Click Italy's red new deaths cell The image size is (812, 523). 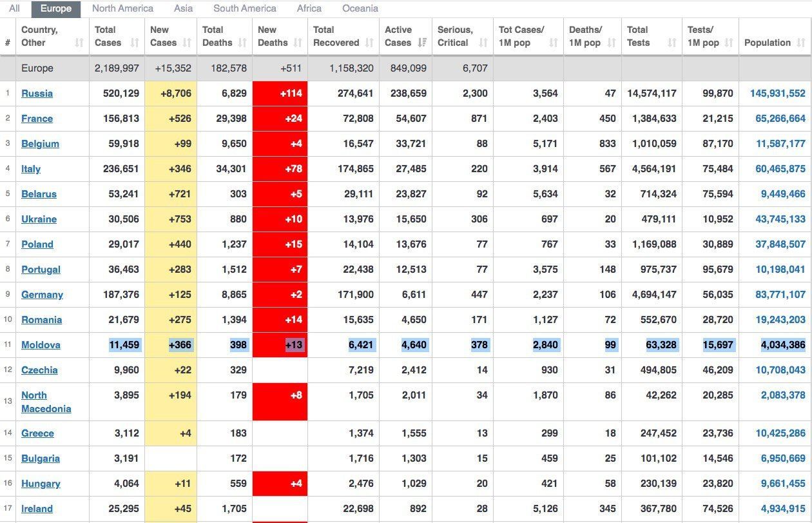coord(280,169)
